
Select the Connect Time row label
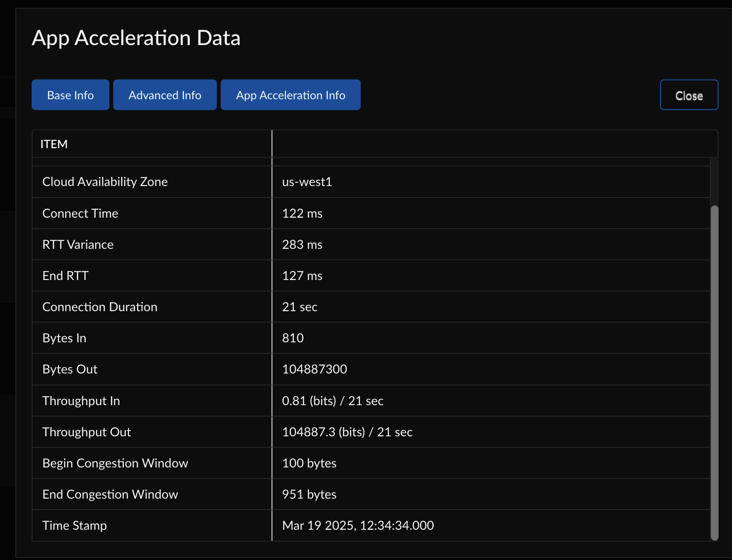(x=80, y=213)
